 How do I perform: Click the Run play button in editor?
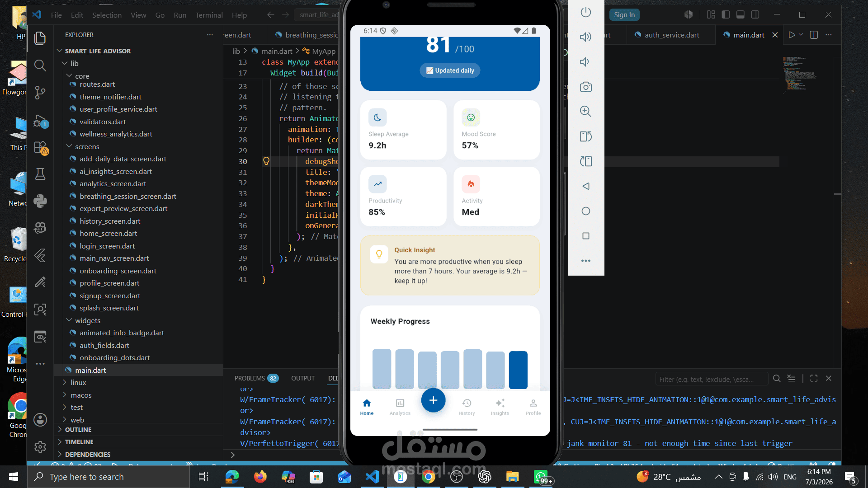tap(792, 35)
